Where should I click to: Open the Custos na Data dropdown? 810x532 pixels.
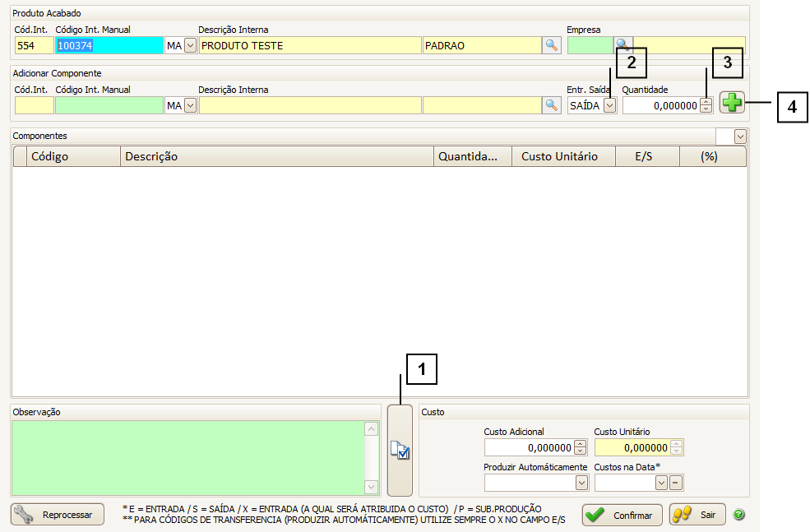tap(660, 483)
